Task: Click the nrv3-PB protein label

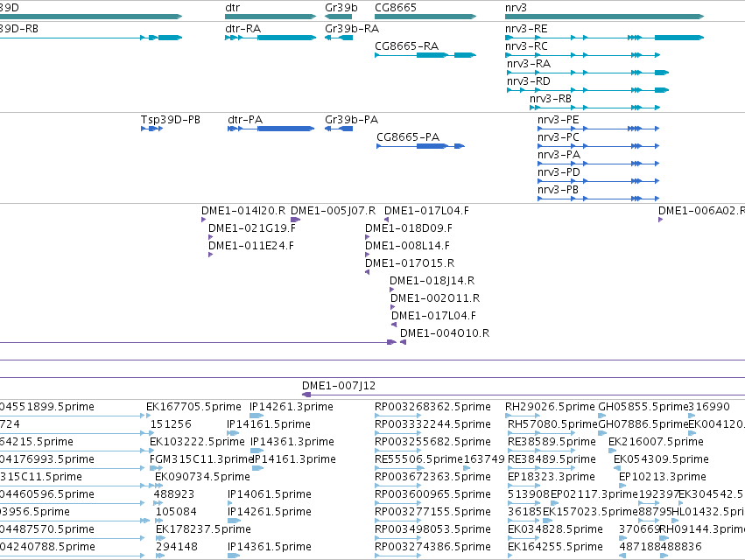Action: pyautogui.click(x=558, y=190)
